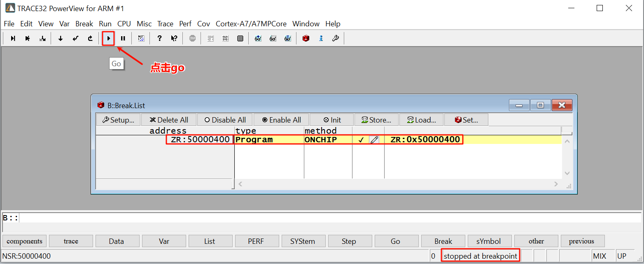Open the Help menu
This screenshot has width=644, height=264.
(x=333, y=24)
